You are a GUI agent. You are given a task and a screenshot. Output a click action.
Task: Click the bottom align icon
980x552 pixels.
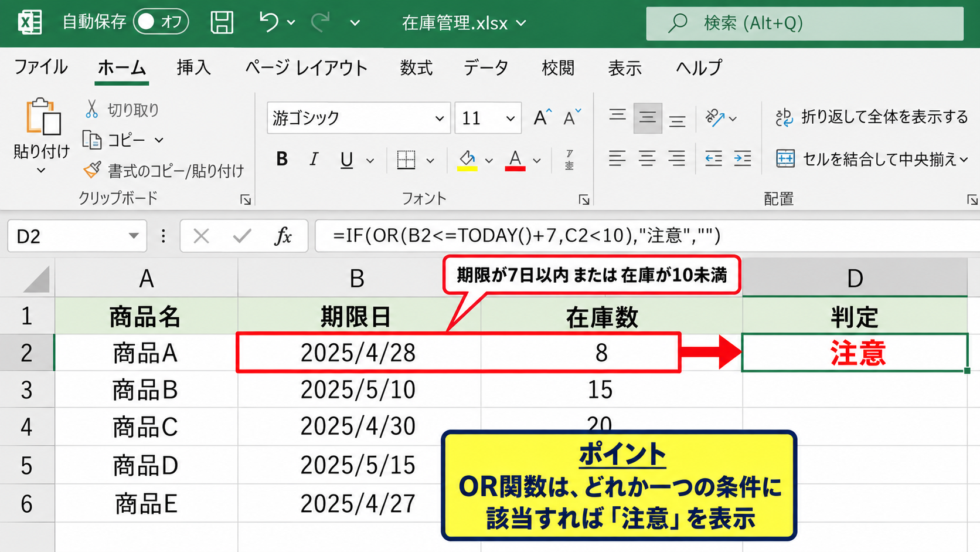pos(678,120)
